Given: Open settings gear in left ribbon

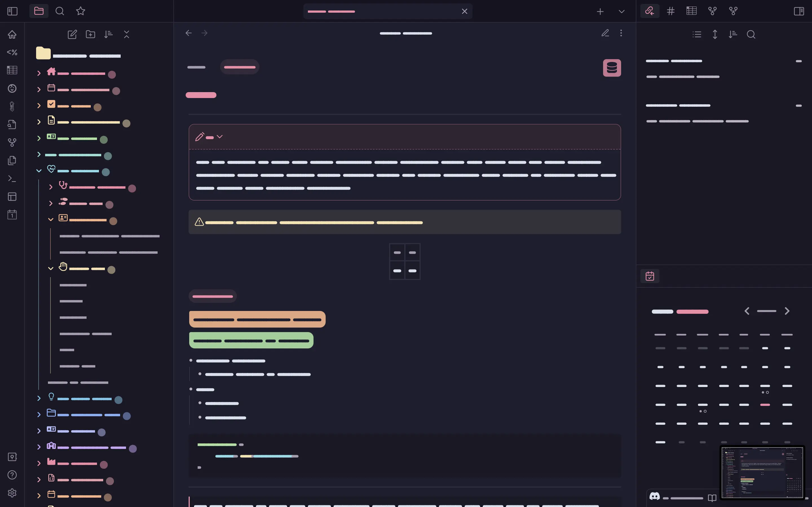Looking at the screenshot, I should coord(12,493).
